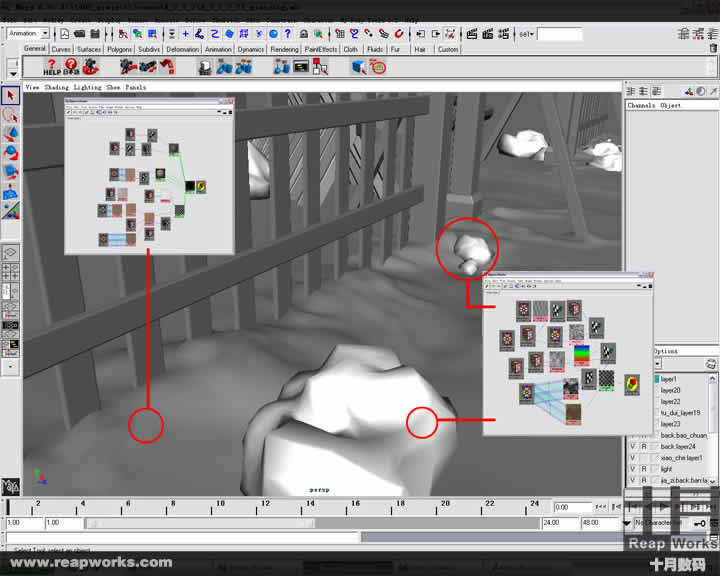Switch to the Rendering shelf tab
Image resolution: width=720 pixels, height=576 pixels.
click(284, 49)
